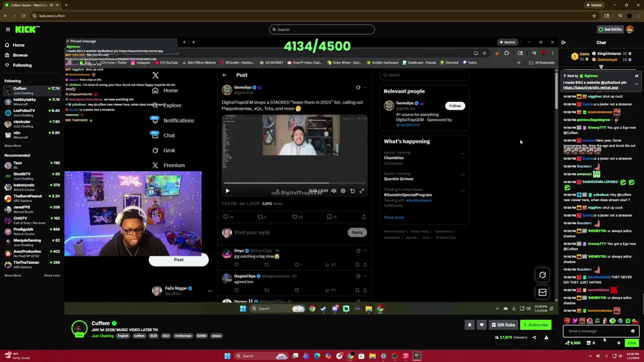Click the 9,980 channel points balance
Screen dimensions: 644x362
[x=573, y=343]
